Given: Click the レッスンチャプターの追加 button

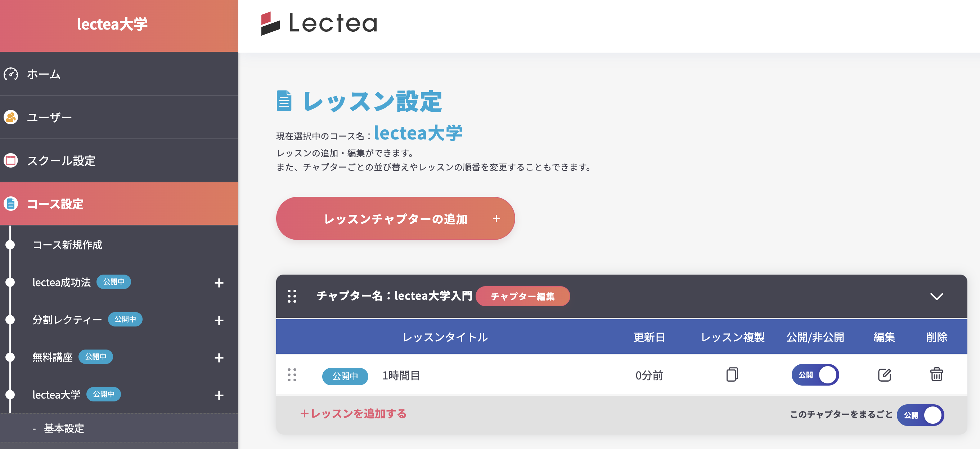Looking at the screenshot, I should (x=396, y=218).
